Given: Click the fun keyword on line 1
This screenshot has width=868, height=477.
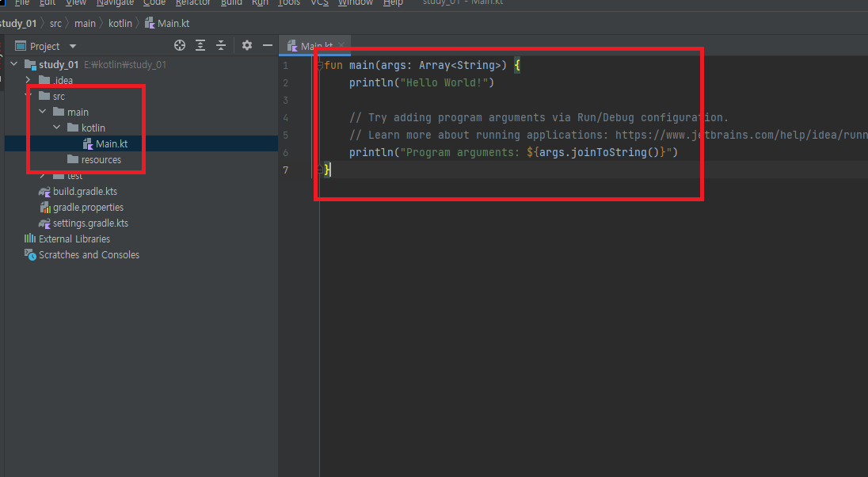Looking at the screenshot, I should click(333, 66).
